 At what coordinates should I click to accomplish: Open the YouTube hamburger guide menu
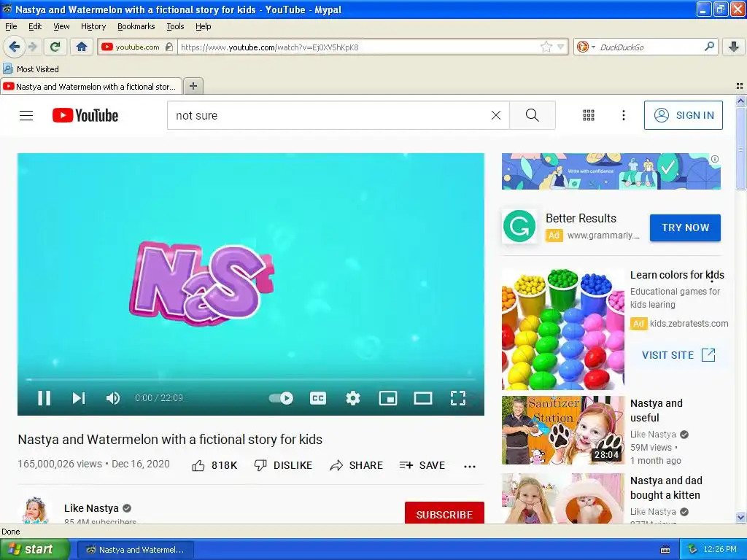[26, 115]
